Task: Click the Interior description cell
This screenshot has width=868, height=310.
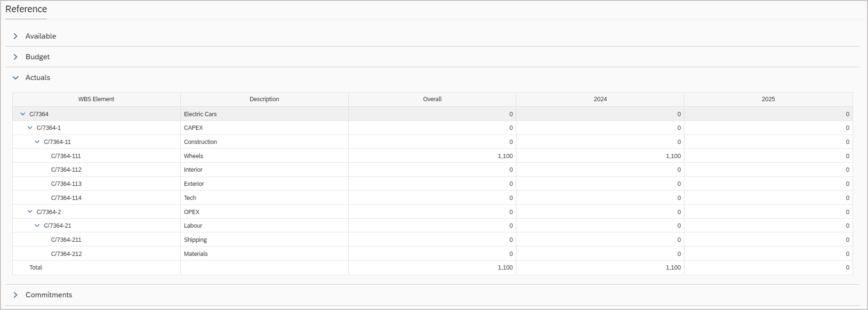Action: (265, 169)
